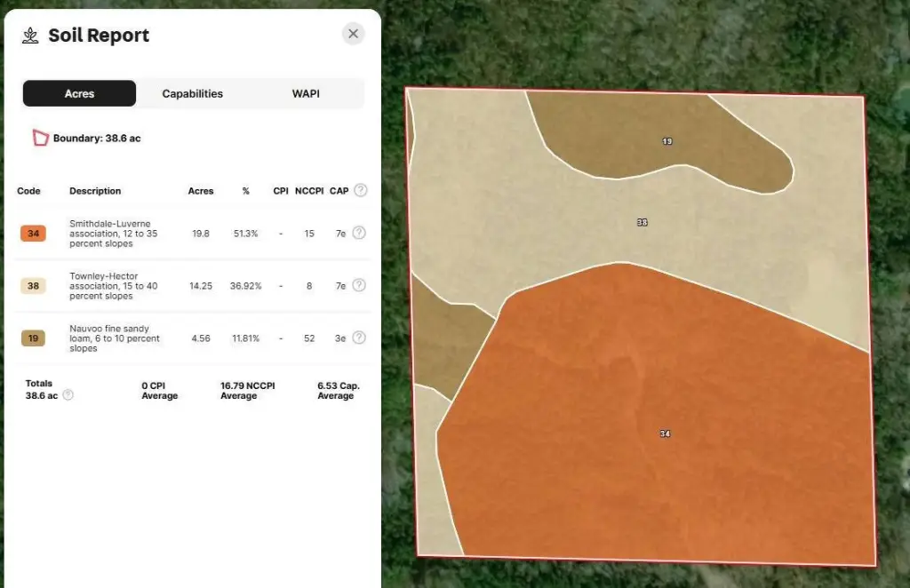Close the Soil Report panel
The image size is (910, 588).
(353, 34)
